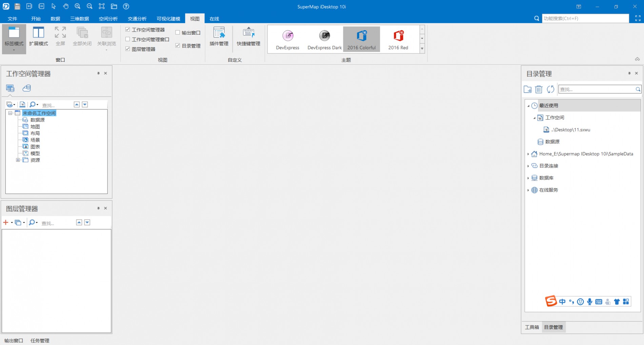644x345 pixels.
Task: Collapse the 工作空间 node under 最近使用
Action: point(535,118)
